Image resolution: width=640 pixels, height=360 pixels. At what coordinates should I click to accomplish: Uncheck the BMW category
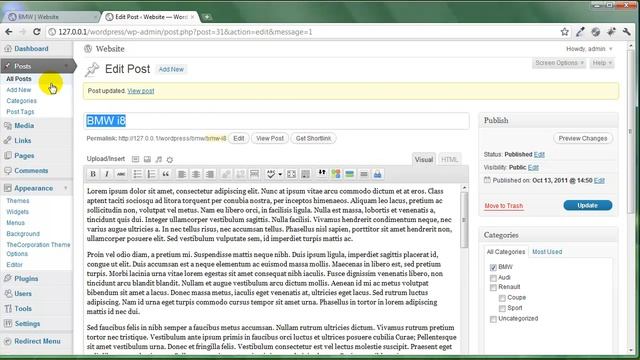click(x=493, y=267)
